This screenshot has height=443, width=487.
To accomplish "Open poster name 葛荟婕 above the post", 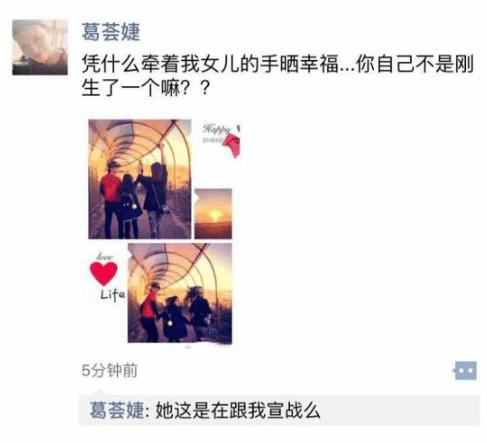I will (x=111, y=32).
